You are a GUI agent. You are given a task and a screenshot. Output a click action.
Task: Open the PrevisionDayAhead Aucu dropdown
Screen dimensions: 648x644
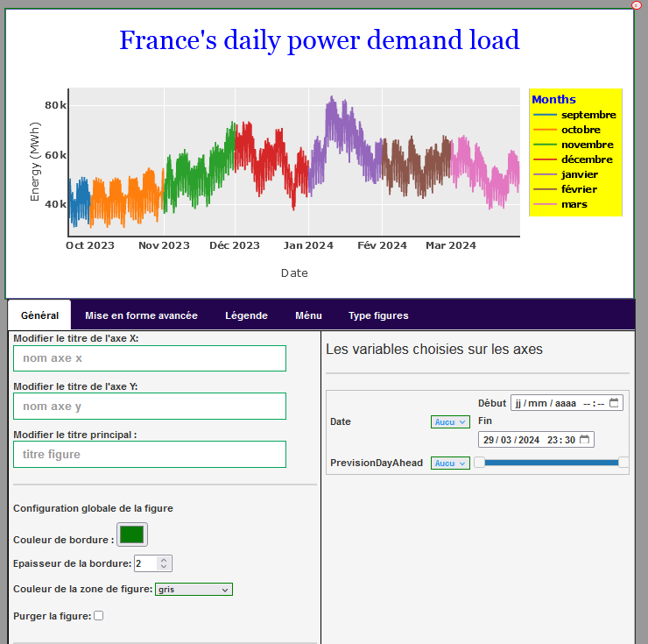click(x=450, y=463)
